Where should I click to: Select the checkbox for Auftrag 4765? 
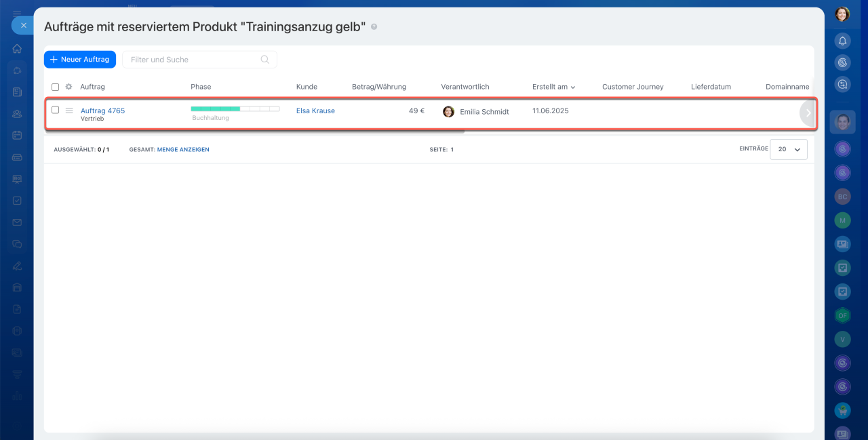point(56,110)
